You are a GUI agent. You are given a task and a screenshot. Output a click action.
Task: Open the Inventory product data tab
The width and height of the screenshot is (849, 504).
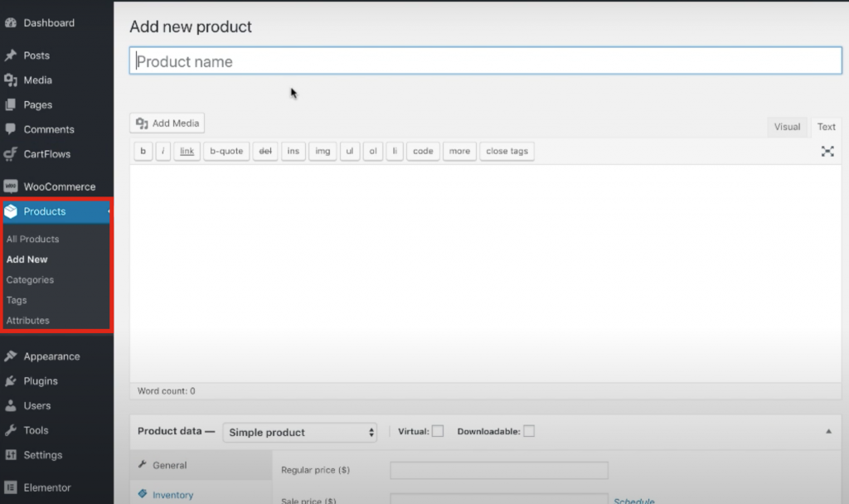[201, 494]
